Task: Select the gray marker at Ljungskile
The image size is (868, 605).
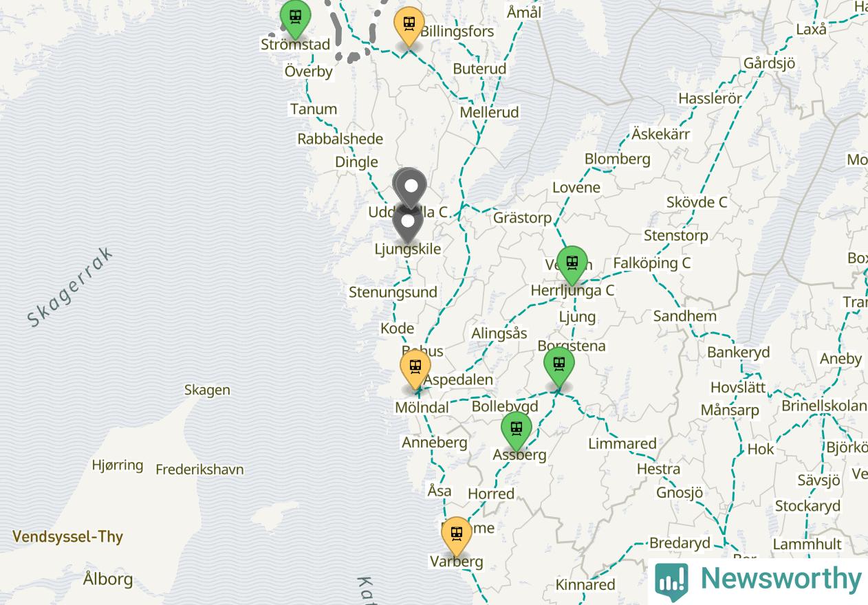Action: [x=408, y=223]
